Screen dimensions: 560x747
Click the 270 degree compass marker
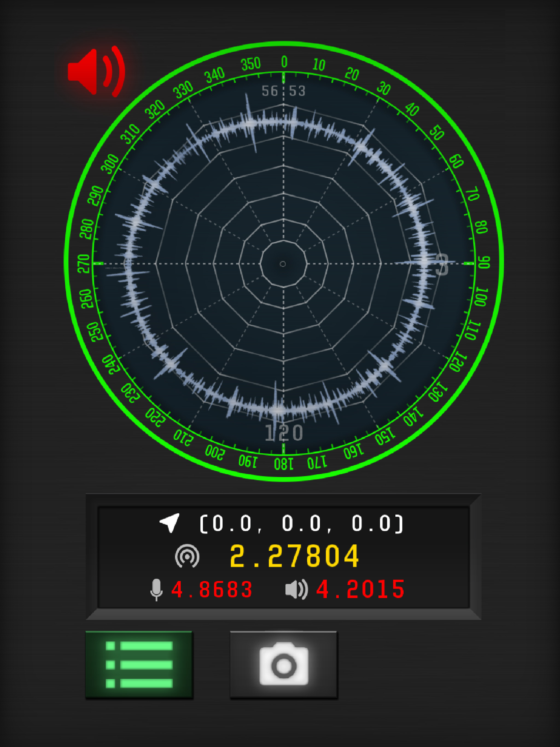(83, 264)
